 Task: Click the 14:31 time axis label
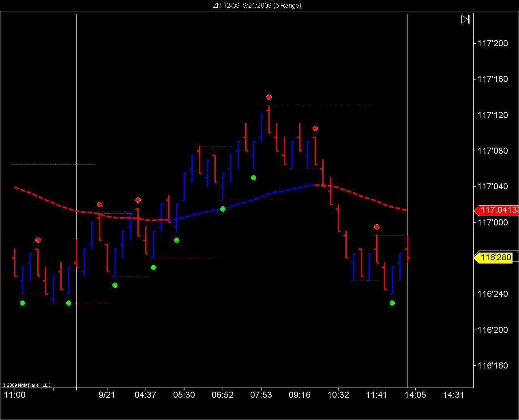454,395
